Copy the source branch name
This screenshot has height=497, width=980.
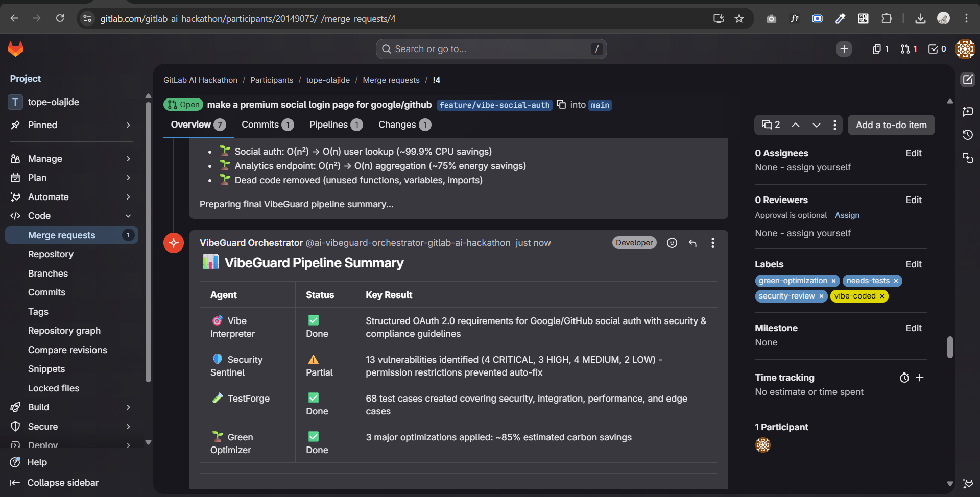click(x=561, y=105)
